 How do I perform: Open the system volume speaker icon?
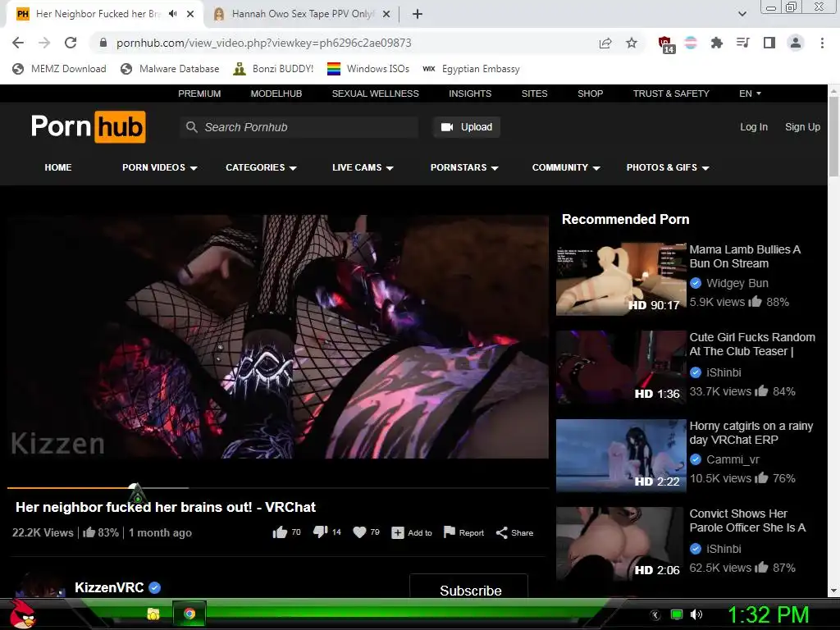(x=696, y=614)
